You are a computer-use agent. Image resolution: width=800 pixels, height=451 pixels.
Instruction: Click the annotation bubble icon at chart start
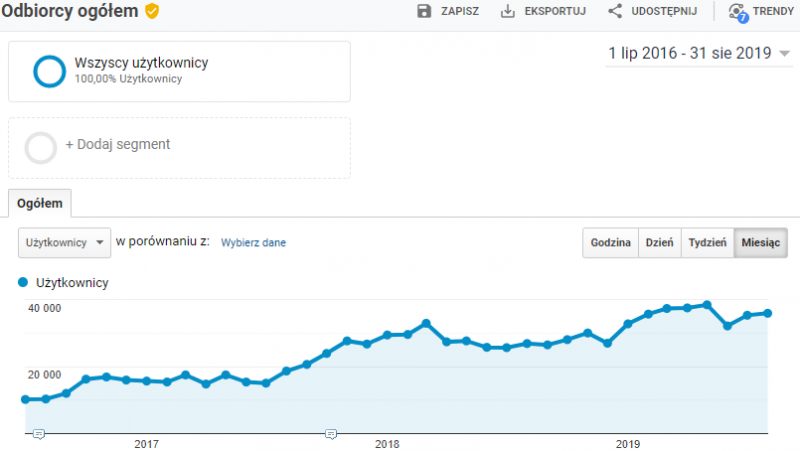point(38,433)
